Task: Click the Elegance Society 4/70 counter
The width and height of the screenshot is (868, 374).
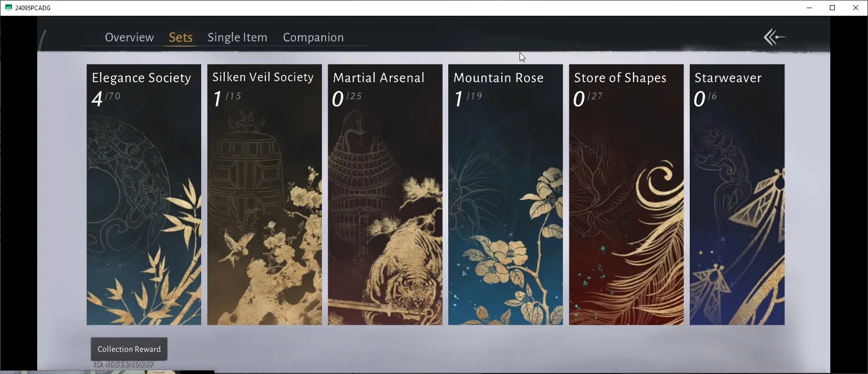Action: (x=106, y=98)
